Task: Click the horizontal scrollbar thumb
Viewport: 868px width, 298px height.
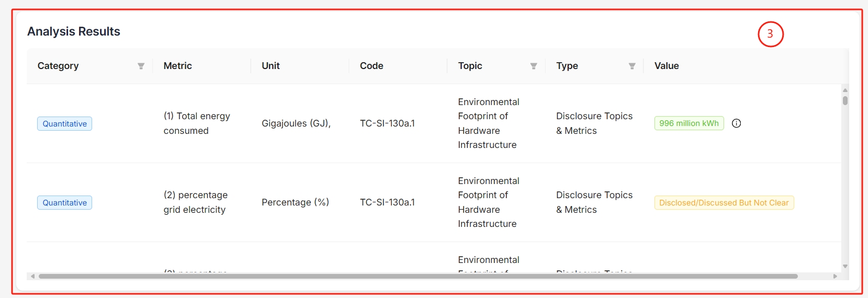Action: pyautogui.click(x=418, y=276)
